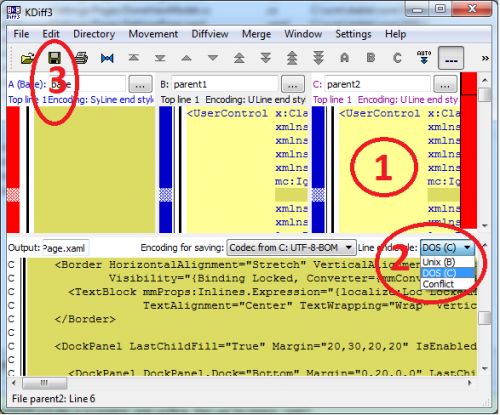Open the Diffview menu
This screenshot has height=415, width=500.
[210, 34]
